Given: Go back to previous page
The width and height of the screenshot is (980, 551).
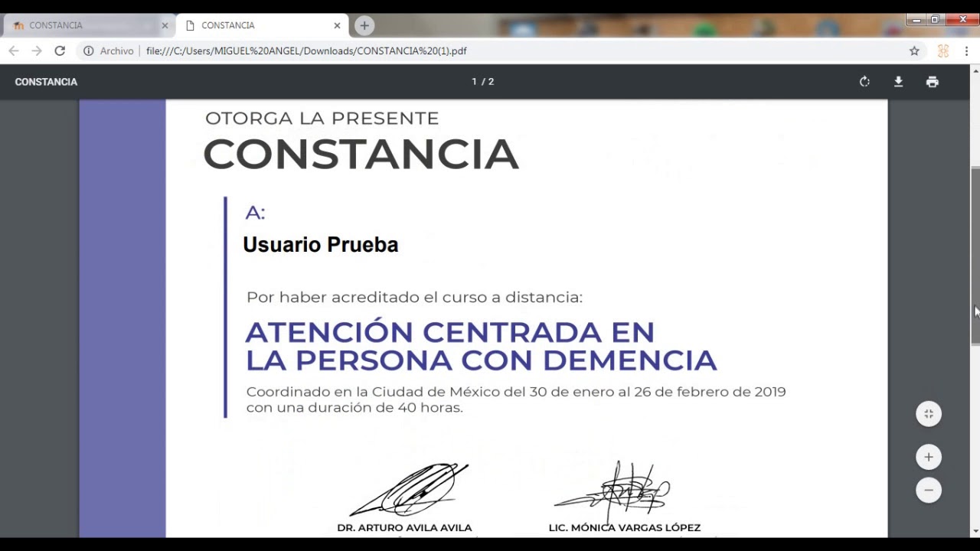Looking at the screenshot, I should 14,51.
